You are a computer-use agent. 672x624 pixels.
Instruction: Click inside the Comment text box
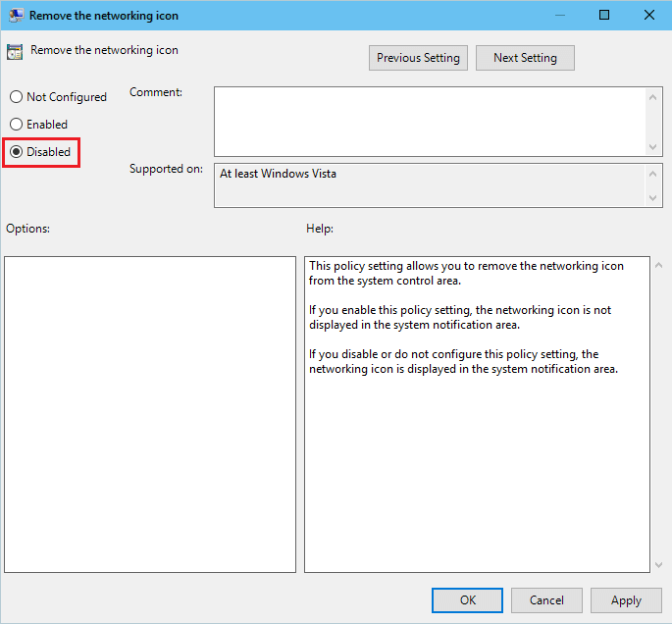[x=430, y=120]
